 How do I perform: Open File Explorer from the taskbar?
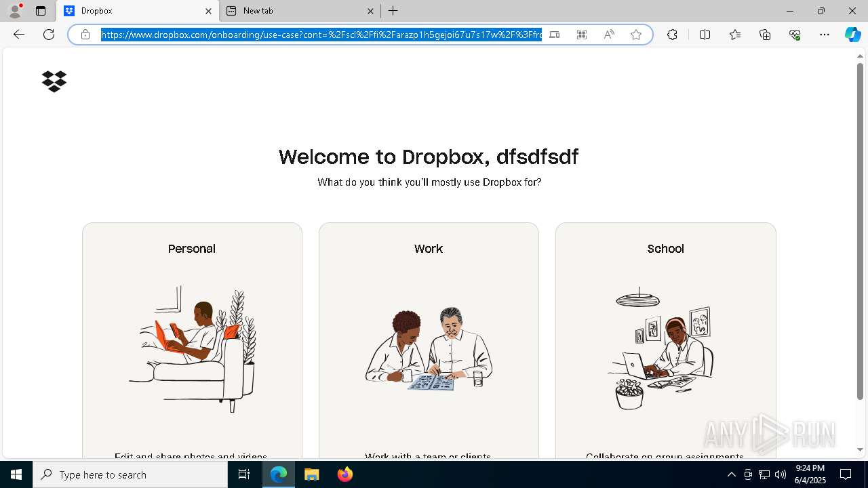tap(311, 474)
